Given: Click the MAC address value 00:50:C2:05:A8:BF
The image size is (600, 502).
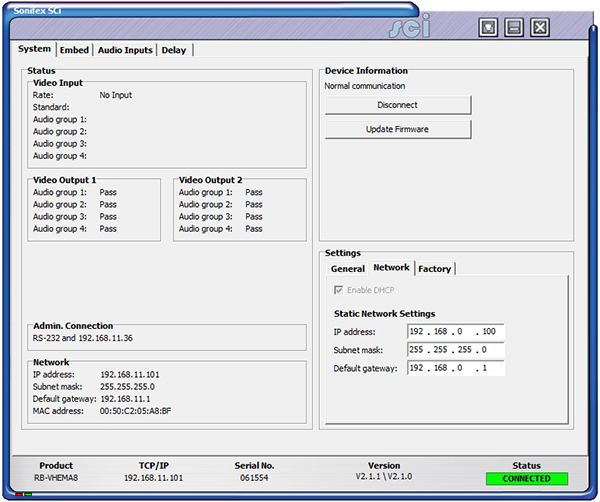Looking at the screenshot, I should [x=135, y=411].
